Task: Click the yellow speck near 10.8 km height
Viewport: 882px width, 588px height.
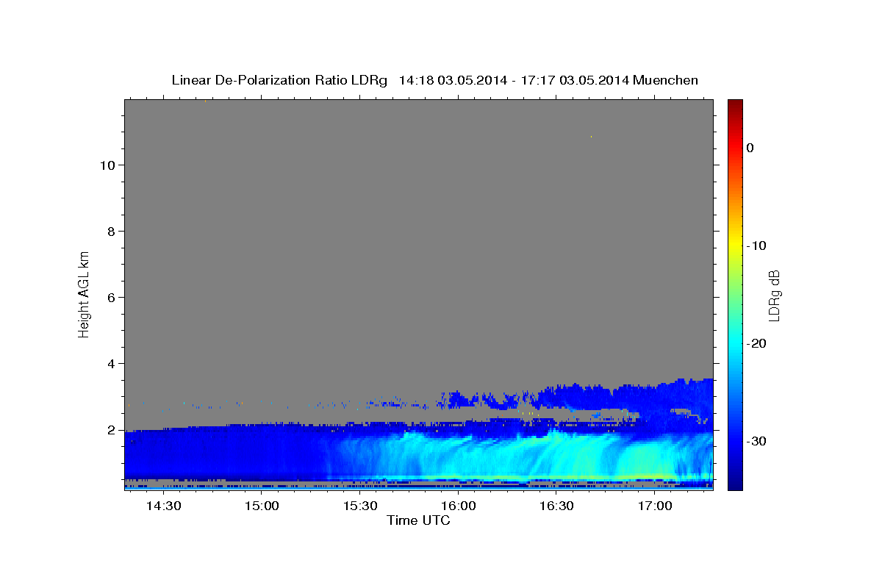Action: 591,137
